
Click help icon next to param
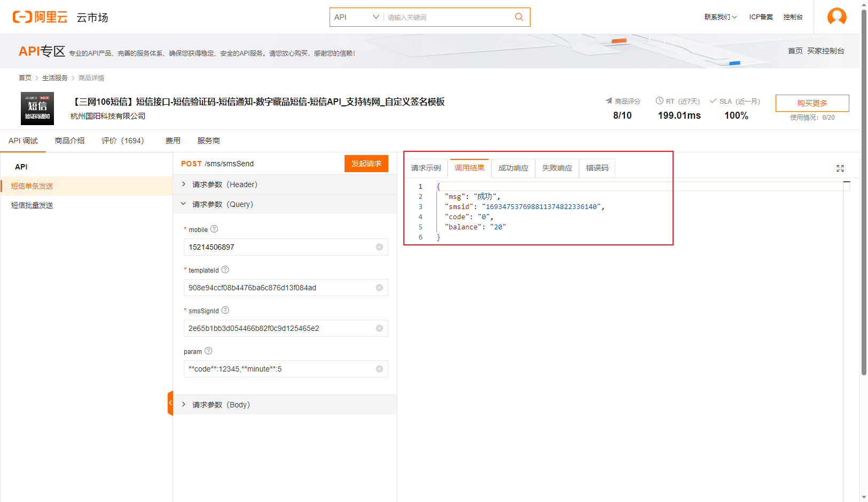click(208, 351)
